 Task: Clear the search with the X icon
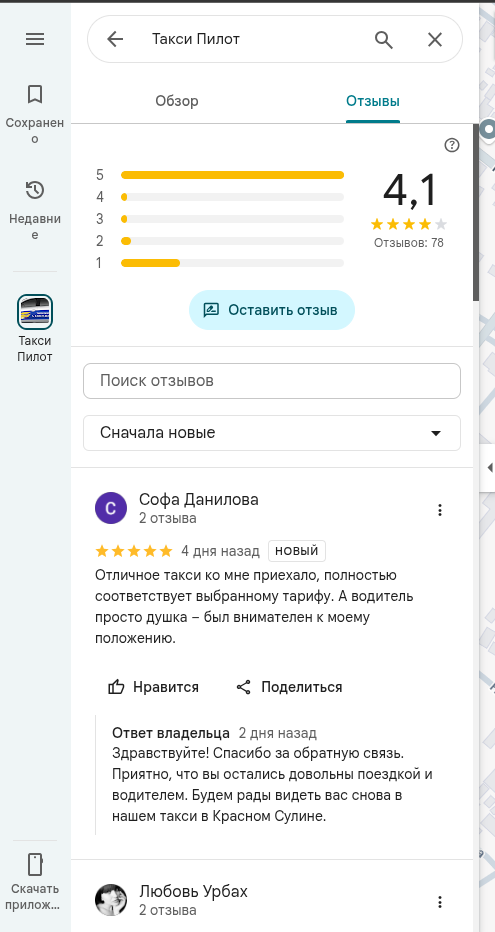tap(435, 39)
